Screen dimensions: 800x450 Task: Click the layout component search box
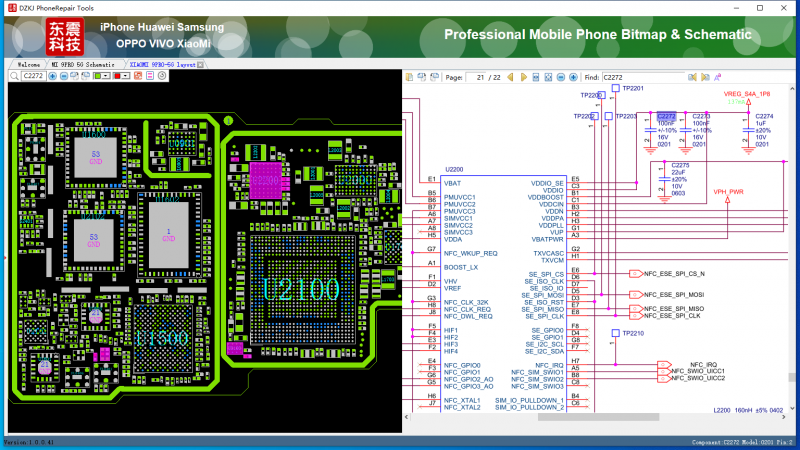33,76
